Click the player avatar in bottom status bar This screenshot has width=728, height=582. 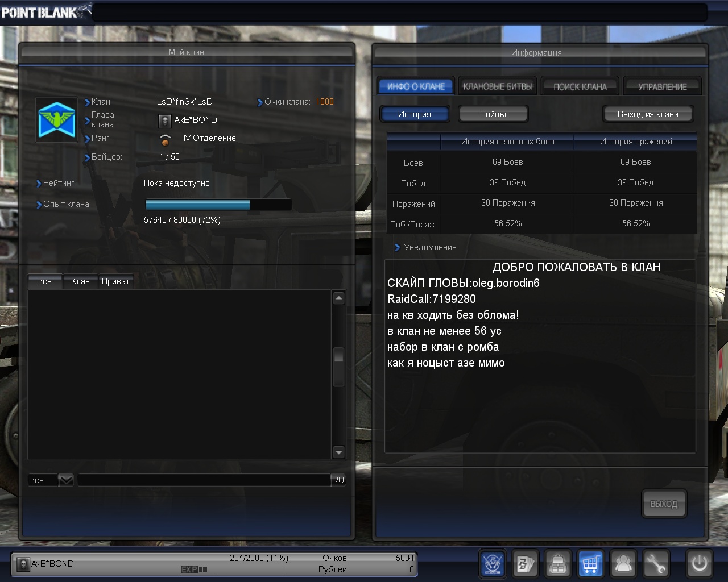tap(23, 564)
